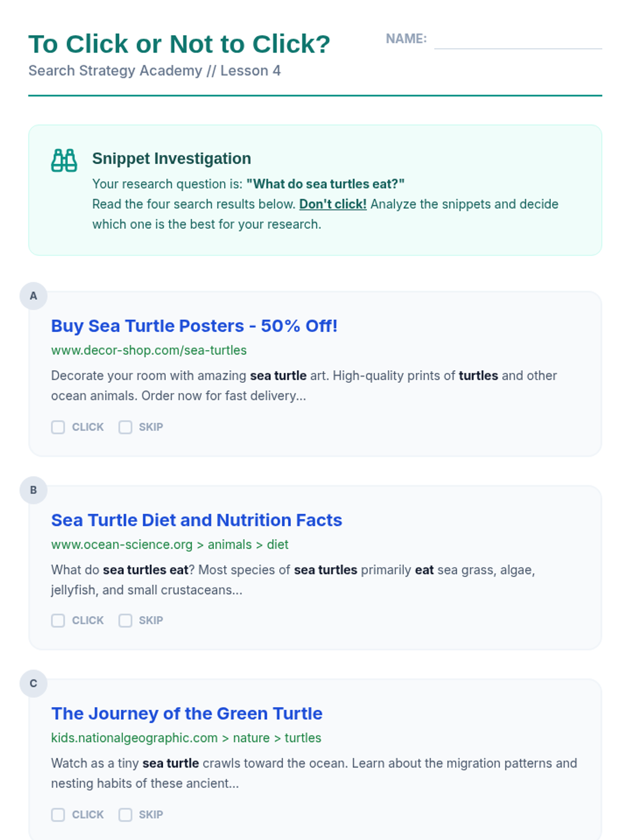The height and width of the screenshot is (840, 630).
Task: Check the CLICK box for result A
Action: 58,427
